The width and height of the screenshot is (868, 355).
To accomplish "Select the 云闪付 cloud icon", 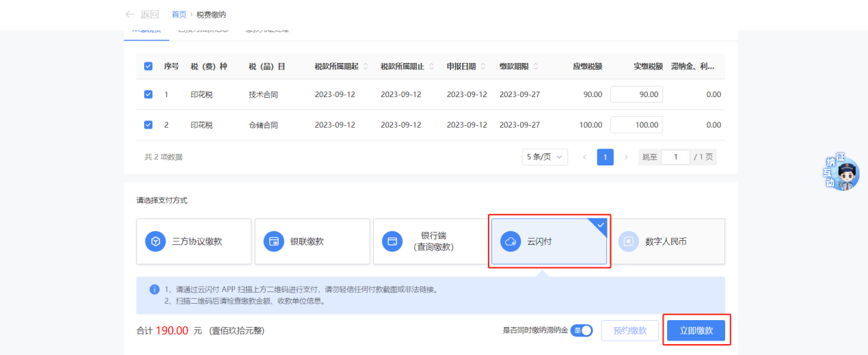I will coord(511,241).
